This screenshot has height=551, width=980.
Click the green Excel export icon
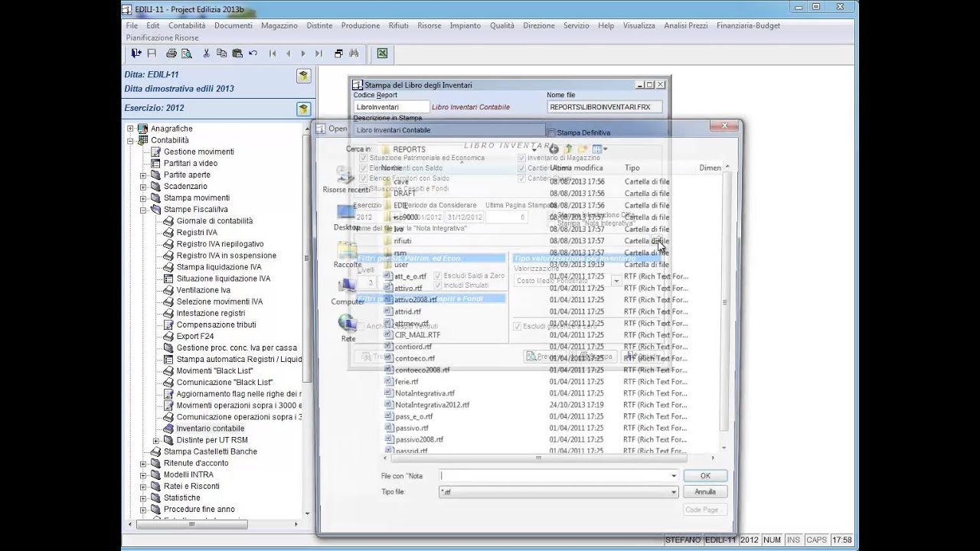point(382,54)
